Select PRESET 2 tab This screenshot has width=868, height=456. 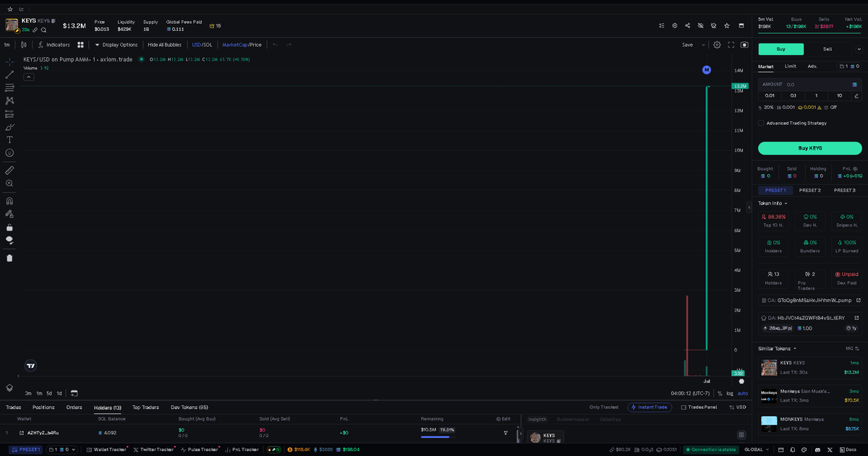[810, 190]
